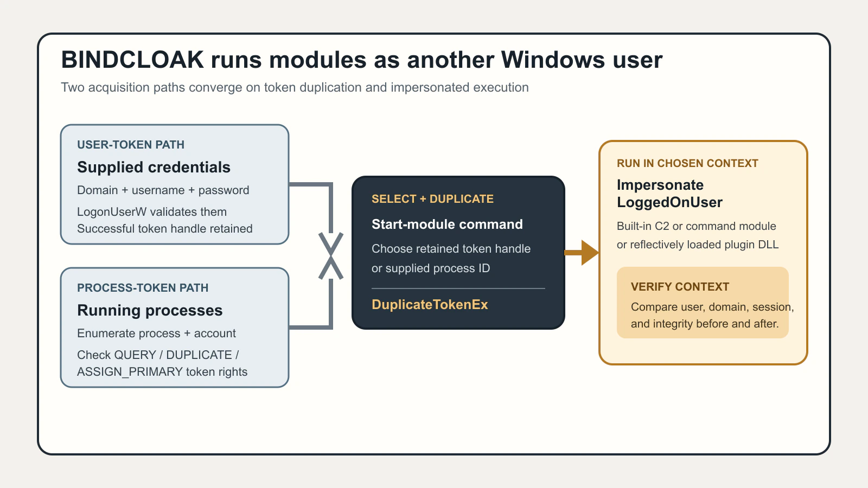Select the 'SELECT + DUPLICATE' label

coord(432,199)
